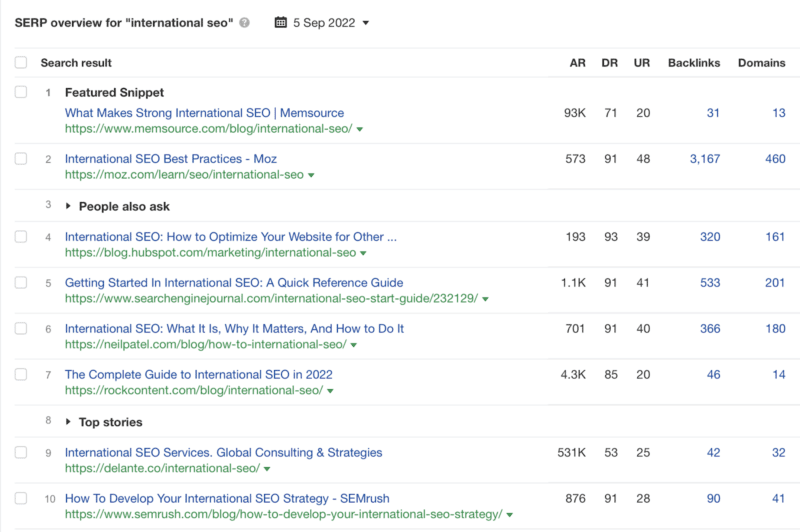Open How To Develop Your International SEO Strategy link
This screenshot has height=532, width=800.
[x=227, y=498]
